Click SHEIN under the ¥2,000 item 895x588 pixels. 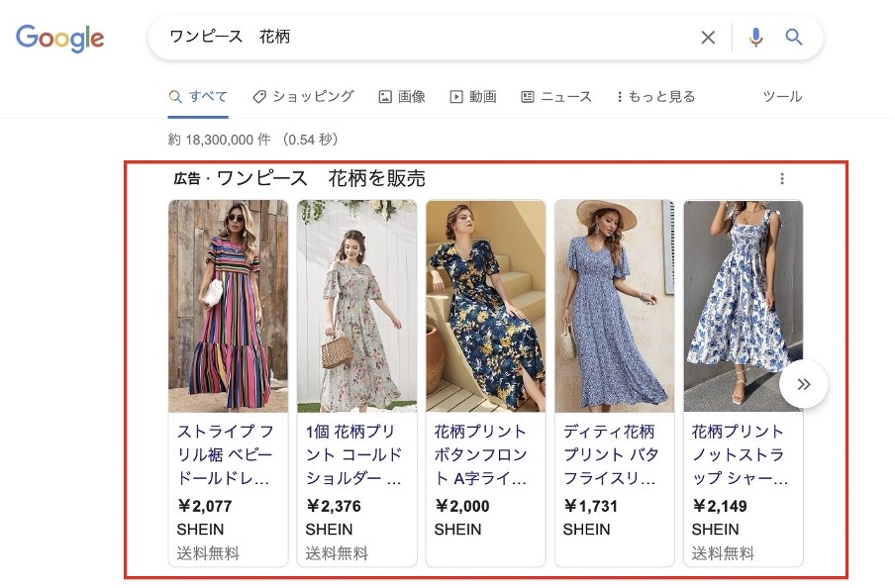(x=457, y=530)
